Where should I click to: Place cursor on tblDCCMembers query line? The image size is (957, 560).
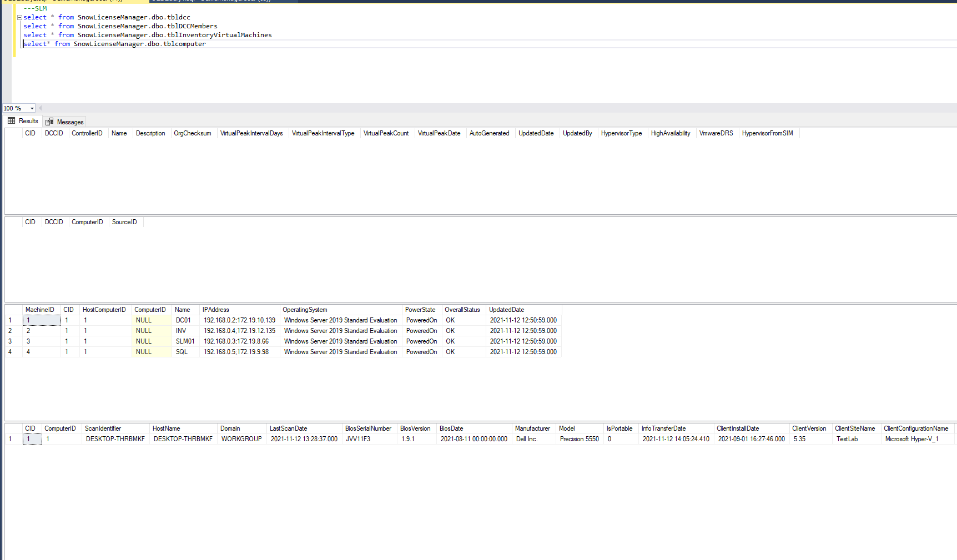[120, 26]
